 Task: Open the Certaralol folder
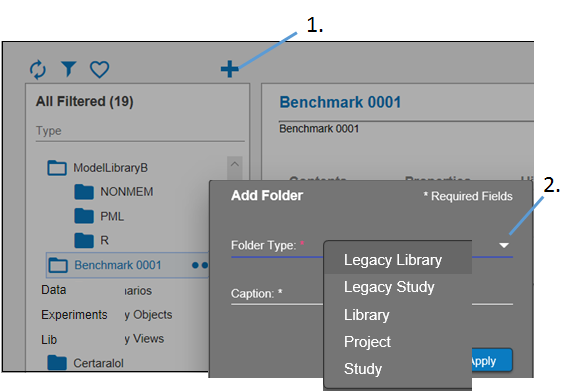[86, 362]
